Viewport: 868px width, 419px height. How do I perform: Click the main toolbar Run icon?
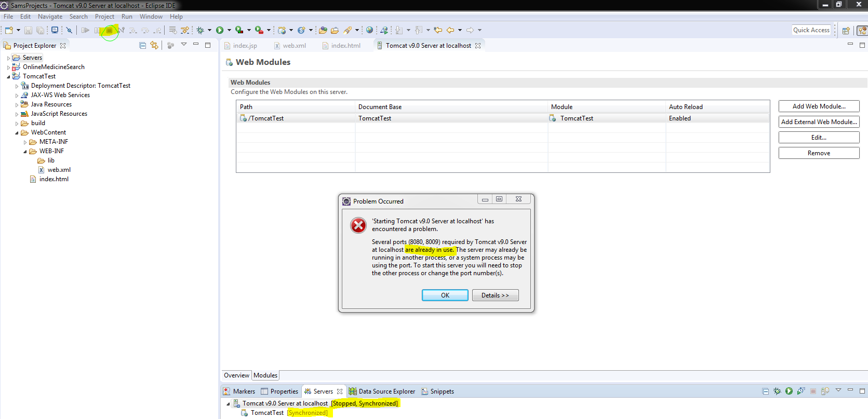[x=220, y=31]
